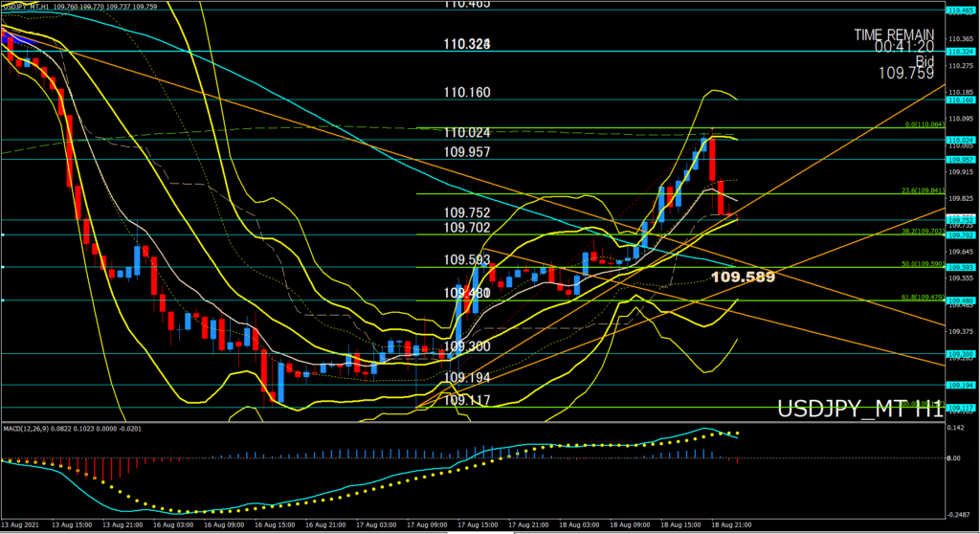
Task: Click the bold 109.589 moving average label
Action: tap(743, 277)
